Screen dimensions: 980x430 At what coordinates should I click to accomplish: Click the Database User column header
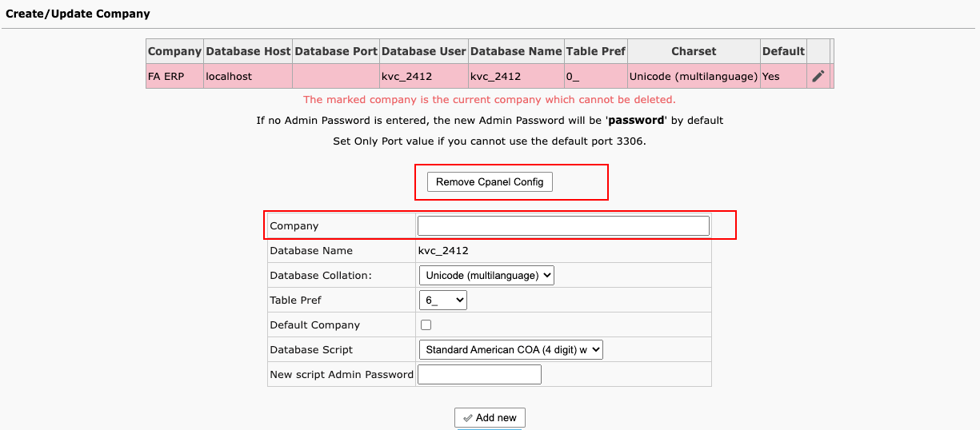[423, 51]
